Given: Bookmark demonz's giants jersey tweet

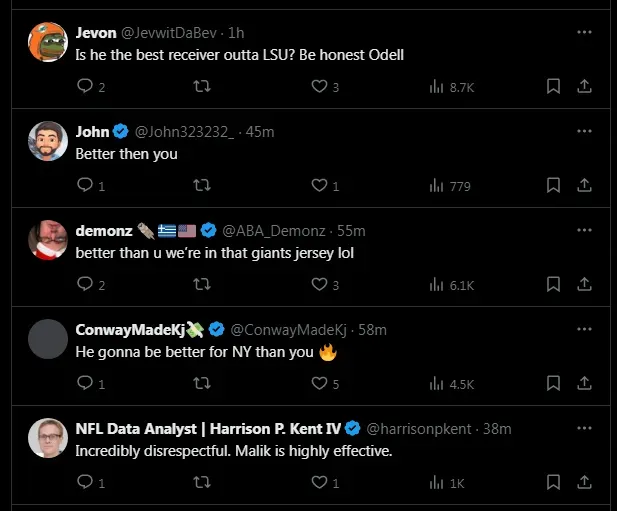Looking at the screenshot, I should click(x=553, y=285).
